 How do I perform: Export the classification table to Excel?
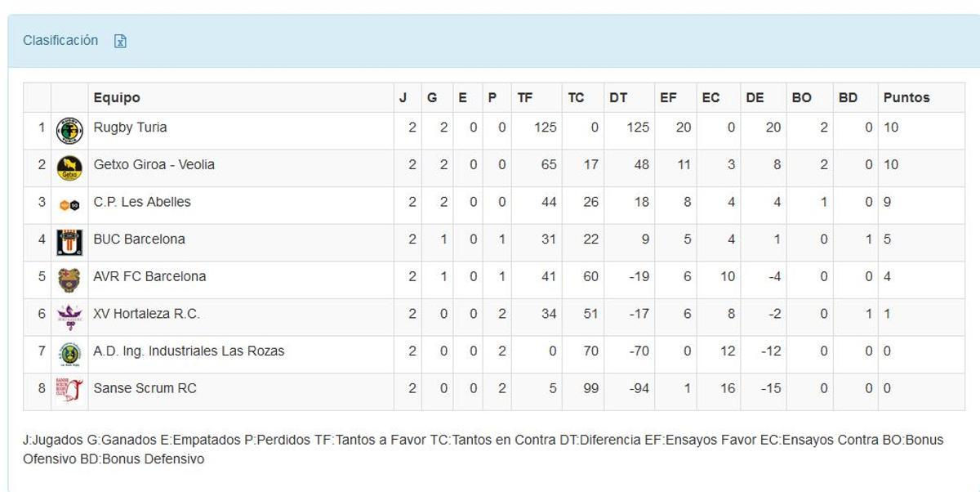click(120, 40)
